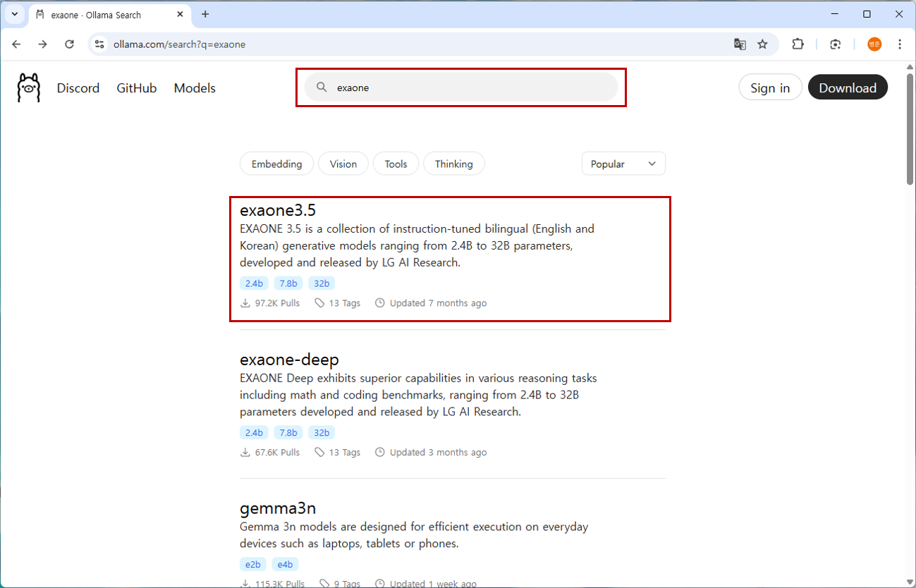Click the exaone-deep tags icon
The width and height of the screenshot is (916, 588).
[319, 453]
